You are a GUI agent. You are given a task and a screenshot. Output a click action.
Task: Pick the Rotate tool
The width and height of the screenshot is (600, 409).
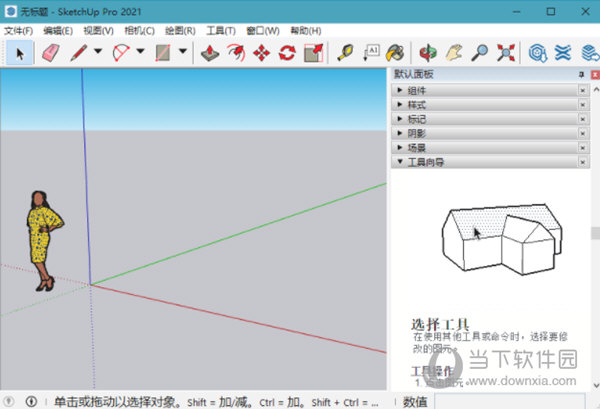point(287,53)
